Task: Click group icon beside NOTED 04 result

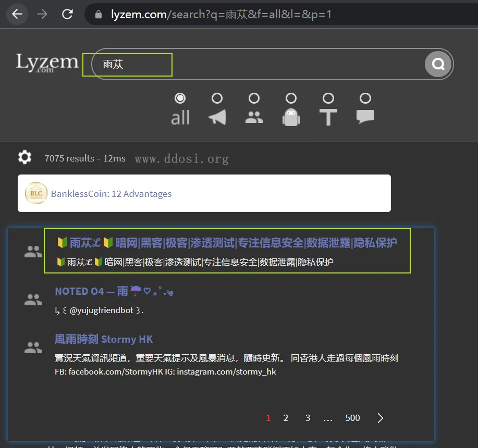Action: [x=33, y=300]
